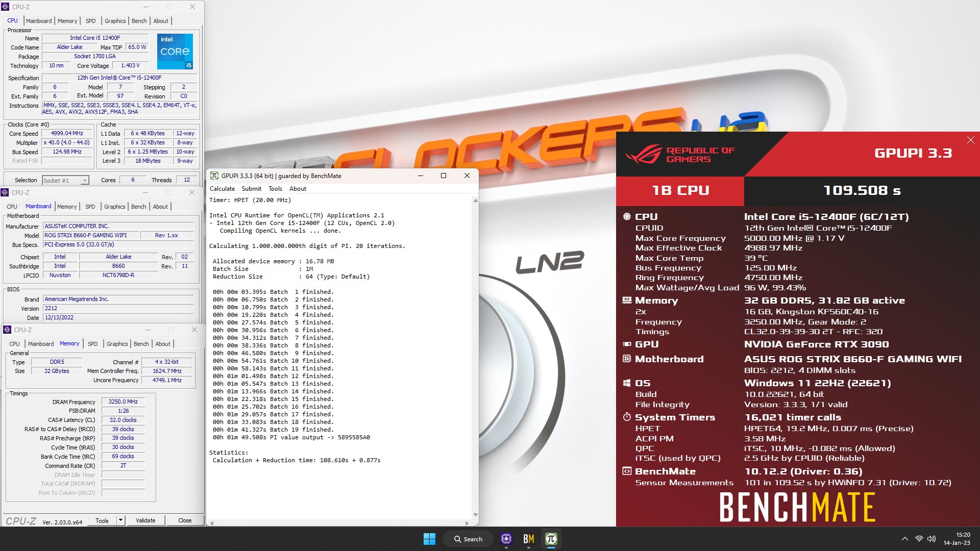Click the DRAM Frequency value 3250.0 MHz

click(123, 402)
